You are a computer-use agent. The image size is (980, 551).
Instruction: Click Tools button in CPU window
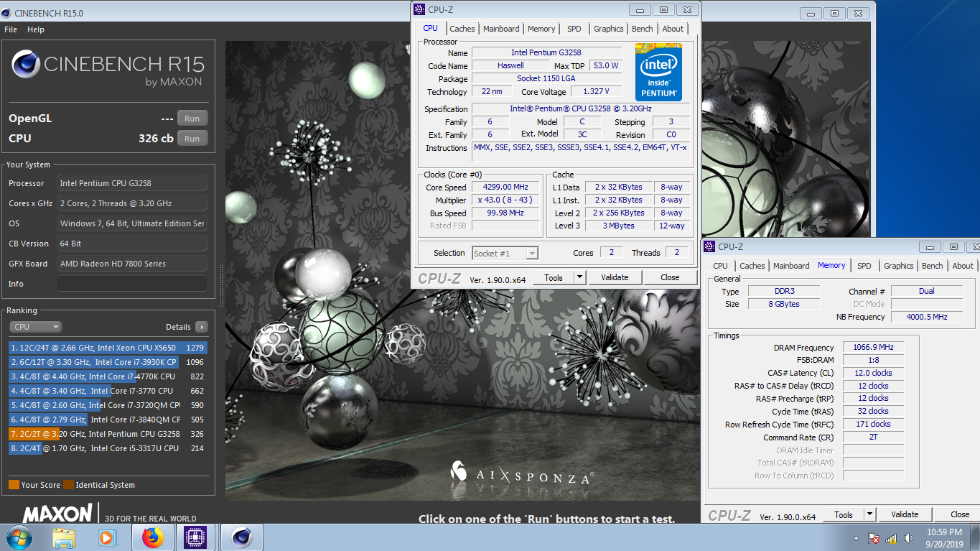pyautogui.click(x=554, y=277)
